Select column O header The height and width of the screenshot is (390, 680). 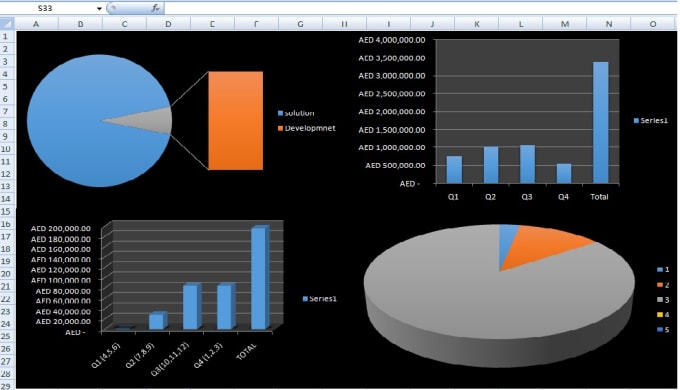click(653, 24)
